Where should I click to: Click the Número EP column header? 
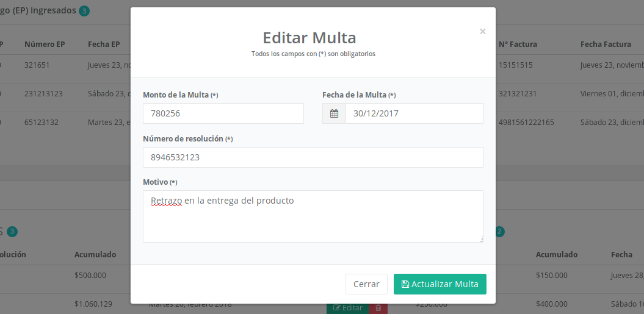tap(45, 45)
